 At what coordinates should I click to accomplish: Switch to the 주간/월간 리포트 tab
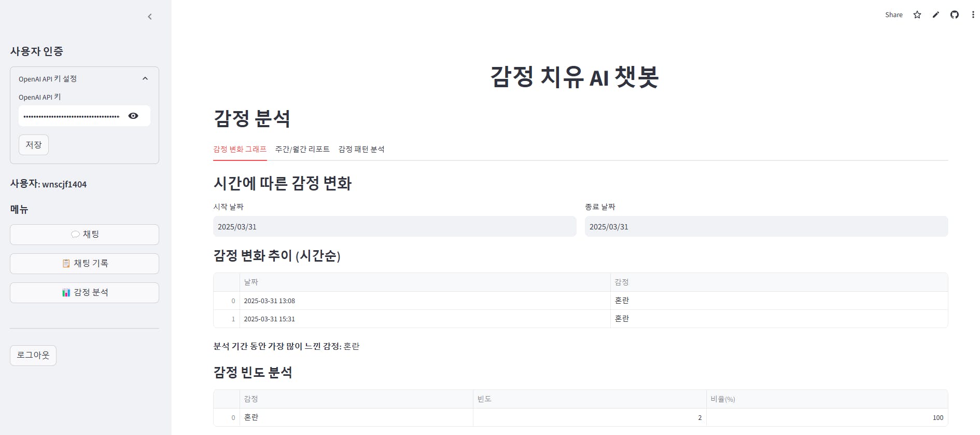click(x=302, y=149)
